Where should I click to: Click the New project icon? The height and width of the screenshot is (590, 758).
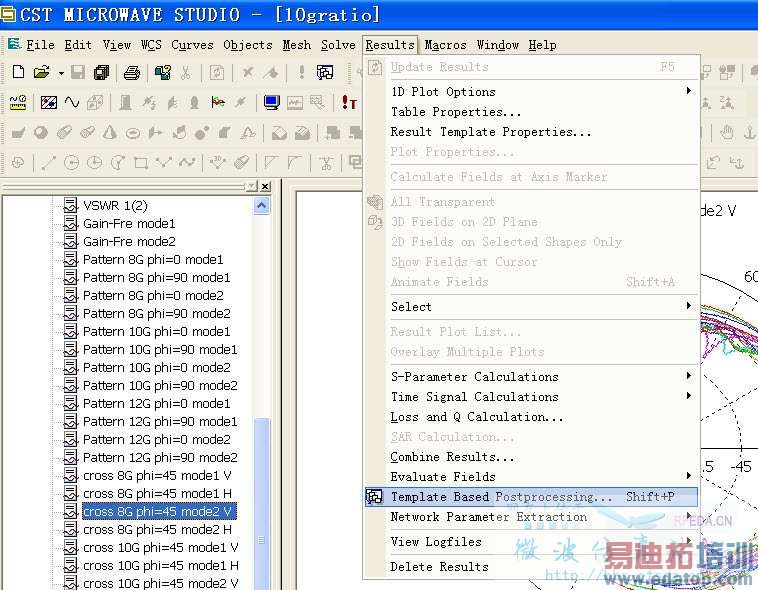pos(18,72)
